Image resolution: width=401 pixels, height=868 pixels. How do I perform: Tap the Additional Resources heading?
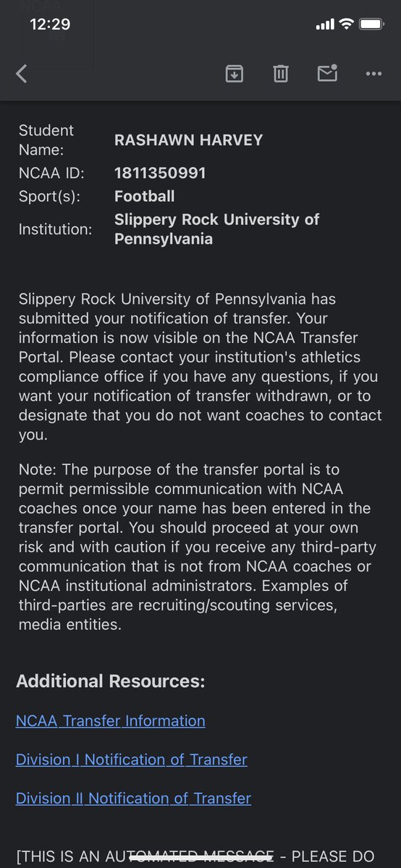point(111,681)
